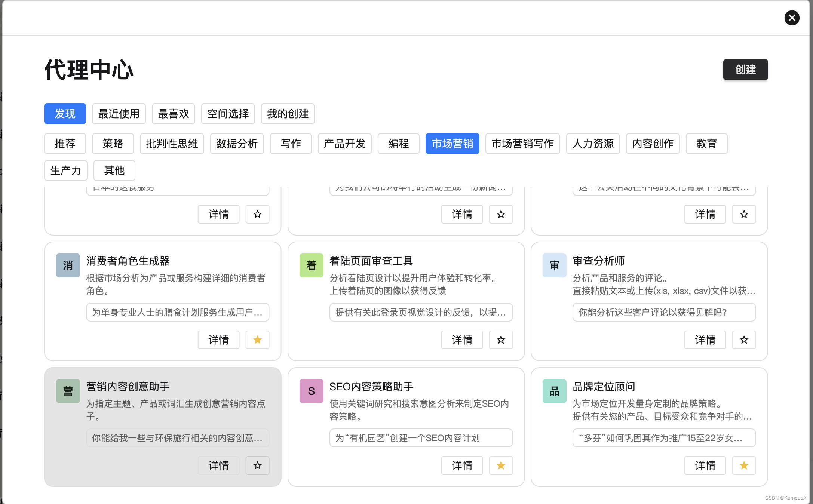Viewport: 813px width, 504px height.
Task: Click the pink S avatar of SEO内容策略助手
Action: tap(311, 391)
